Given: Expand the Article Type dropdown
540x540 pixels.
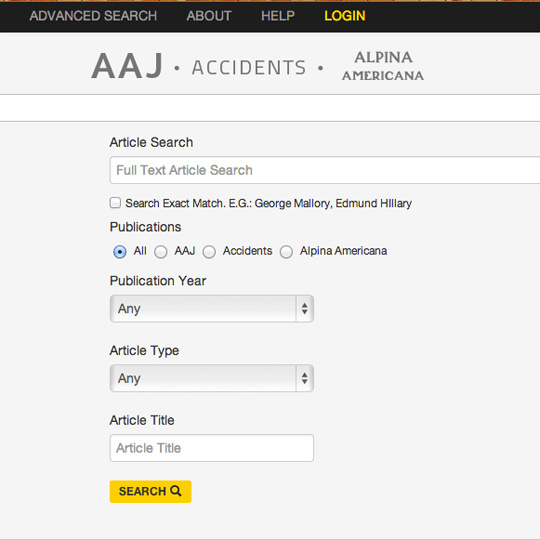Looking at the screenshot, I should [212, 378].
